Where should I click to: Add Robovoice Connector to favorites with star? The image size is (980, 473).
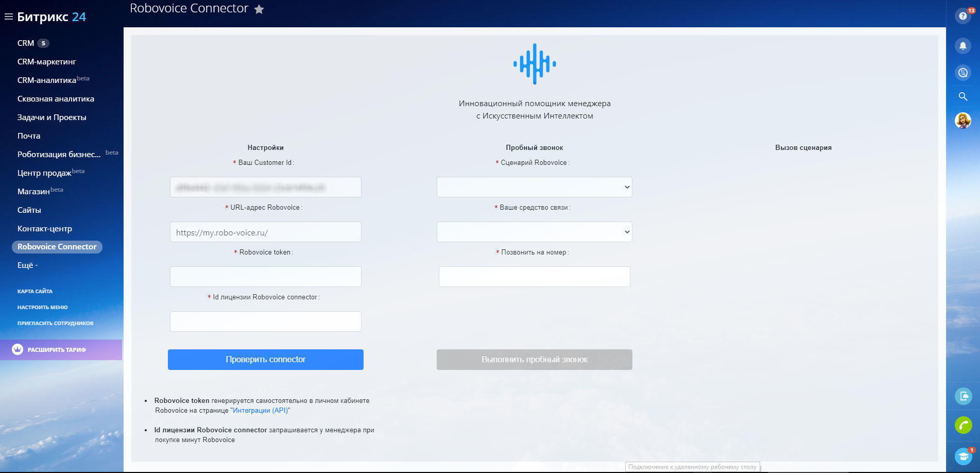pyautogui.click(x=259, y=9)
